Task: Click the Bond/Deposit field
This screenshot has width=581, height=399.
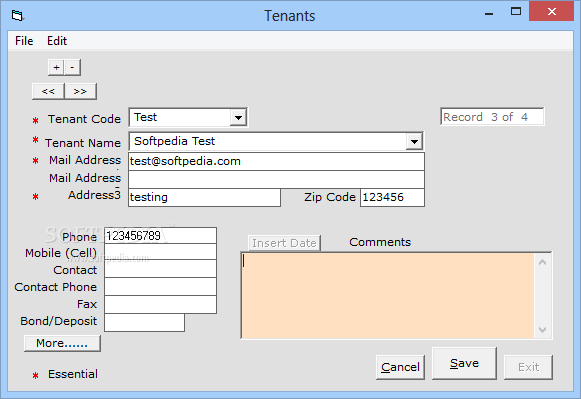Action: tap(145, 322)
